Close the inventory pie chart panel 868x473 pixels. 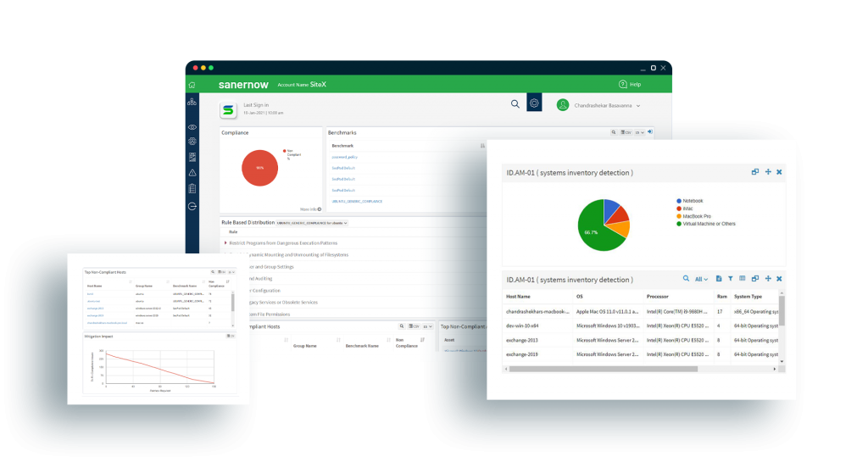tap(779, 172)
